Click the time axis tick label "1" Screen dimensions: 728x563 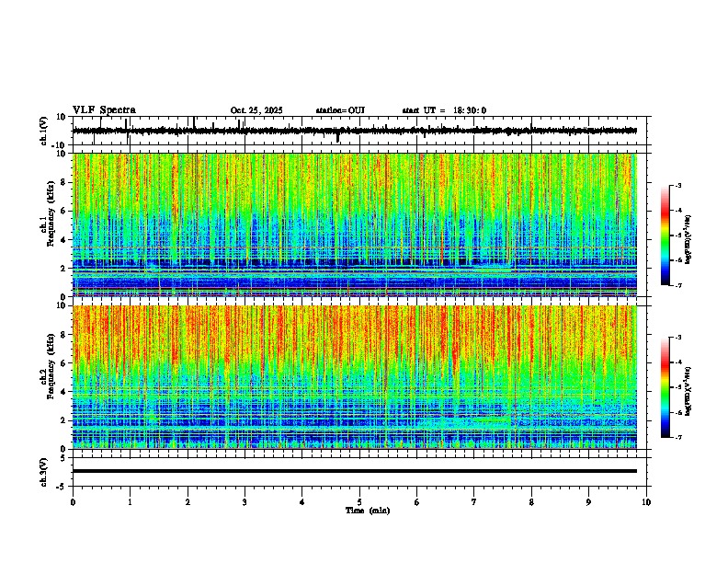pyautogui.click(x=130, y=502)
